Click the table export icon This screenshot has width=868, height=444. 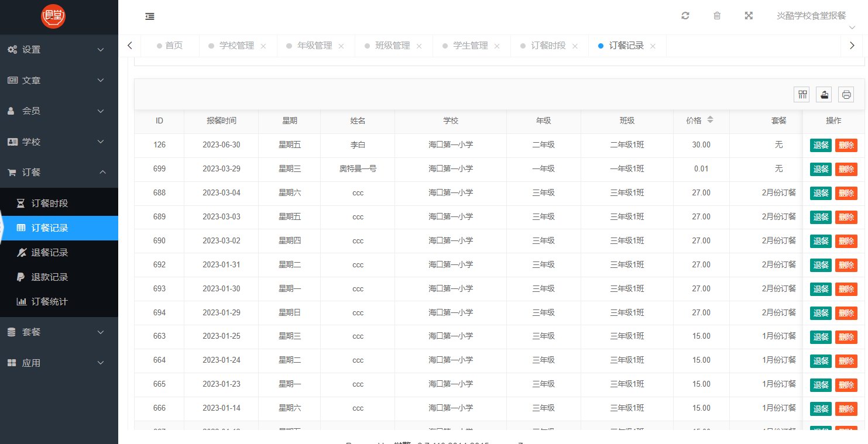[824, 94]
